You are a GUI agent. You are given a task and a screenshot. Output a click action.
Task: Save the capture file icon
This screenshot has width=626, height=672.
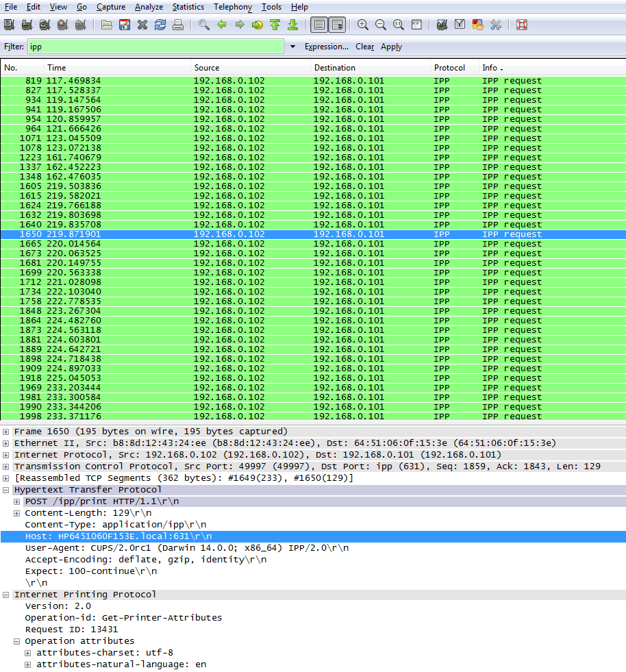tap(125, 25)
